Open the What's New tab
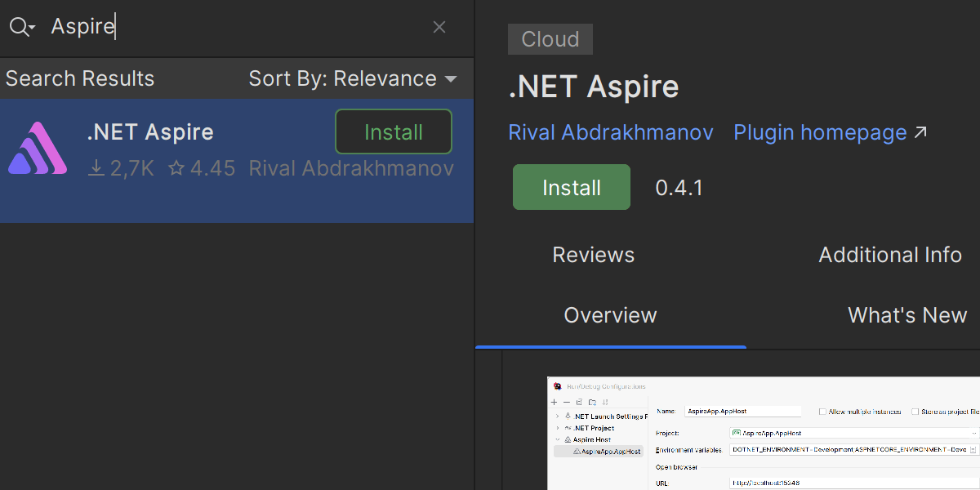The image size is (980, 490). [x=906, y=315]
